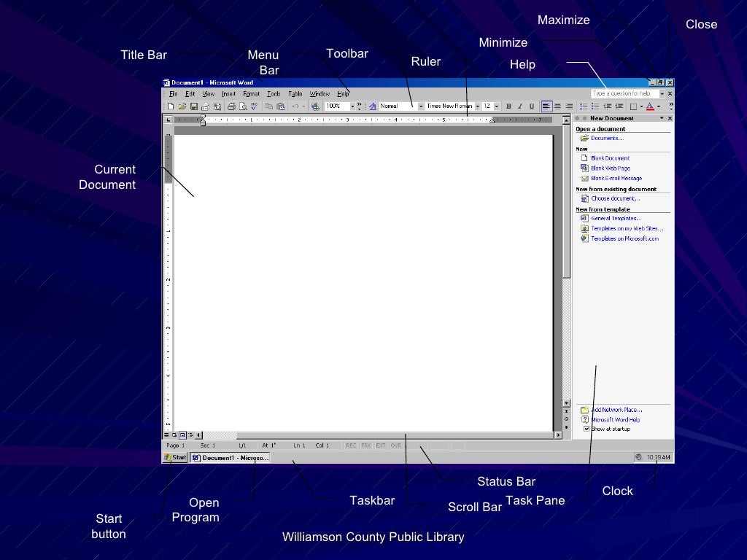Click the Copy toolbar icon
Viewport: 747px width, 560px height.
pos(268,106)
